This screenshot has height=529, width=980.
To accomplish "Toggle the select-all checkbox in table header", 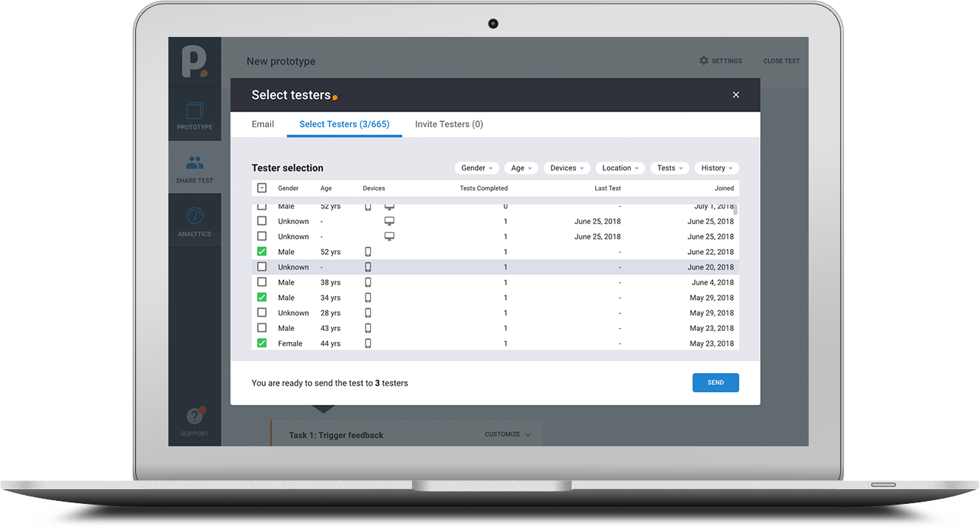I will (261, 188).
